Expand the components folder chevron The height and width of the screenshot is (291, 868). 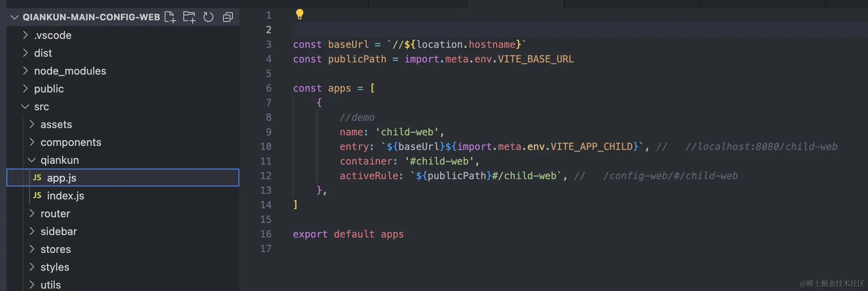click(32, 142)
